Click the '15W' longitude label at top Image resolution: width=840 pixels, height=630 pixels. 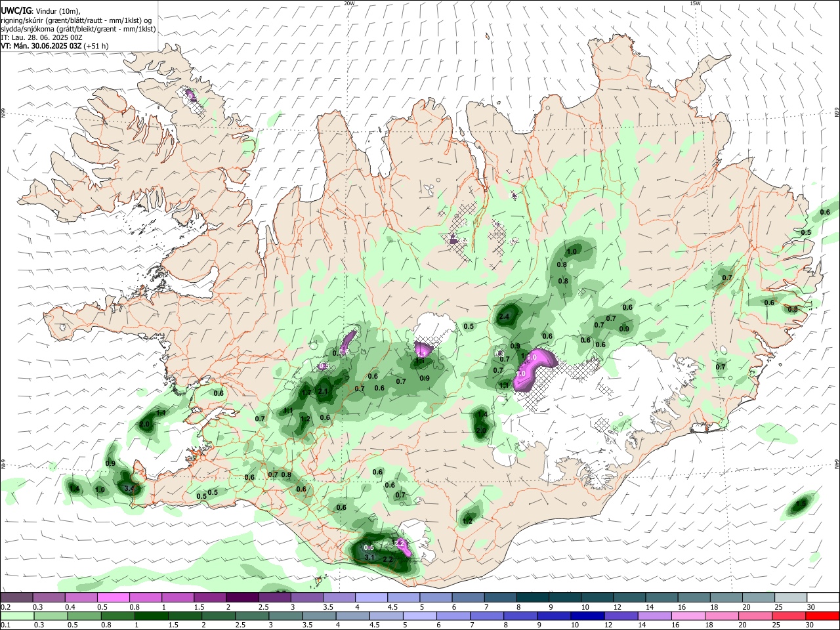[695, 3]
